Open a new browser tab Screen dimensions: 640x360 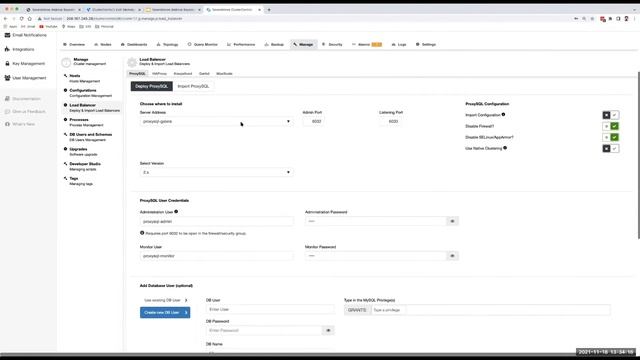(269, 10)
